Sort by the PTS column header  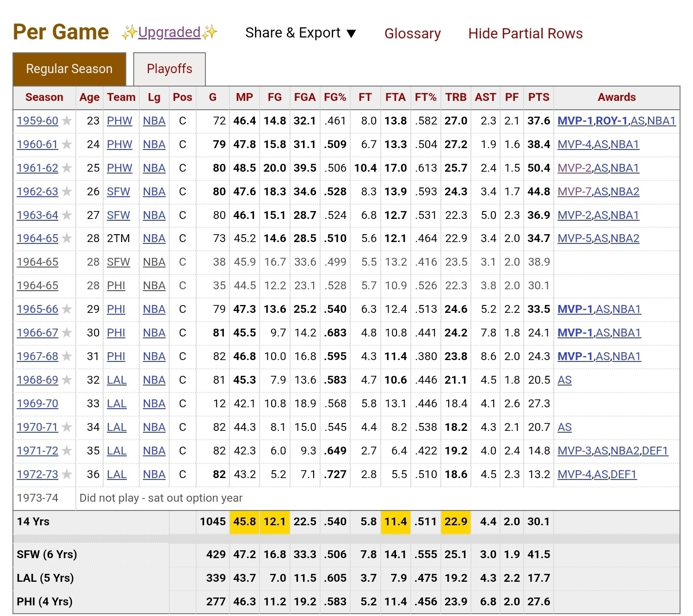539,97
